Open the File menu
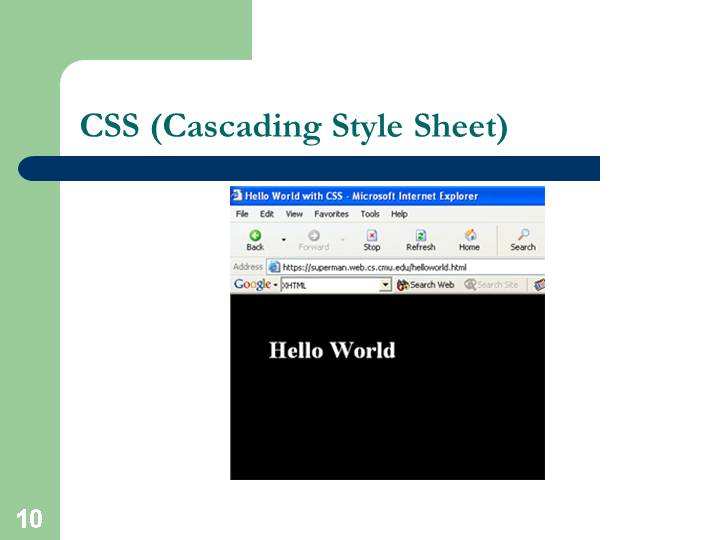 [x=242, y=214]
